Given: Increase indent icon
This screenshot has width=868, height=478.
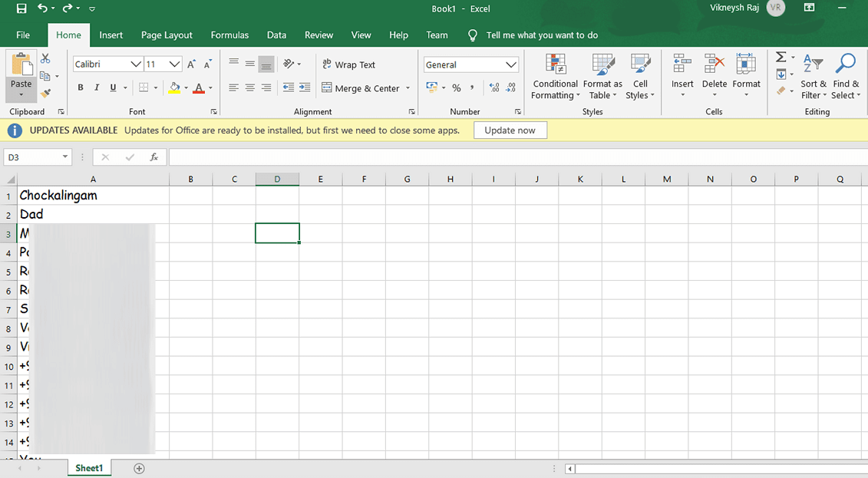Looking at the screenshot, I should point(305,87).
